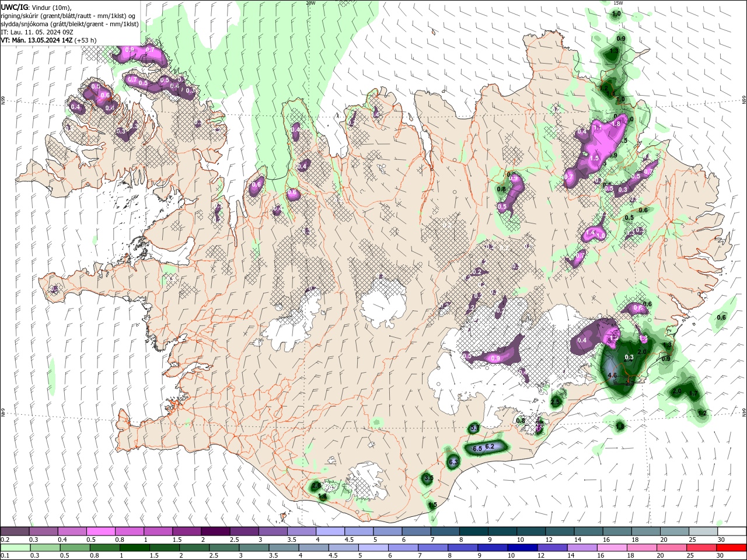Screen dimensions: 747x560
Task: Click the 'slydda/snjókoma' legend description line
Action: point(70,24)
